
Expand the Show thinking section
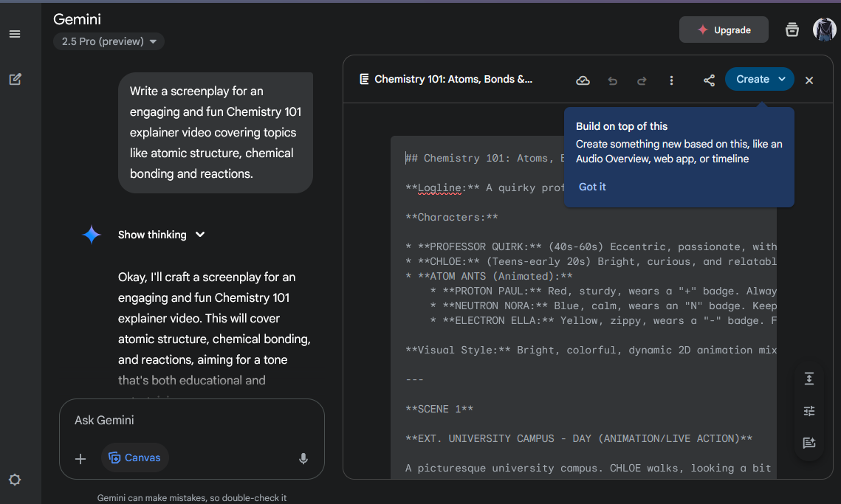[162, 235]
